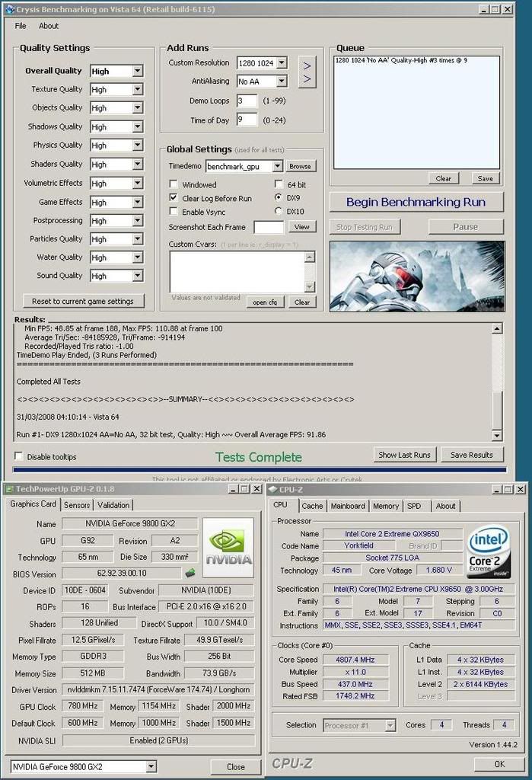
Task: Click the NVIDIA logo in GPU-Z
Action: pos(228,548)
